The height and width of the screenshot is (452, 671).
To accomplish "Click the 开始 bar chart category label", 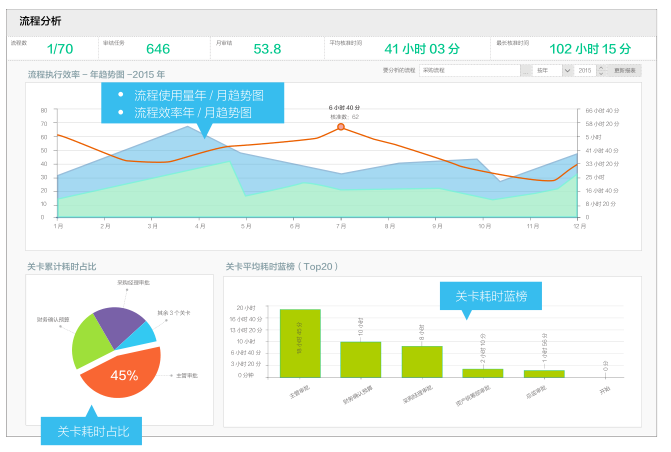I will click(605, 390).
